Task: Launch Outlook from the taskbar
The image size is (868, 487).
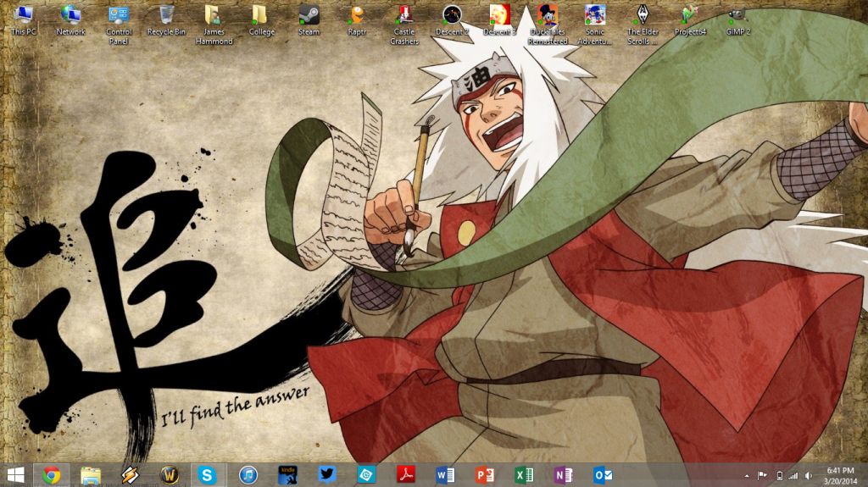Action: click(x=603, y=475)
